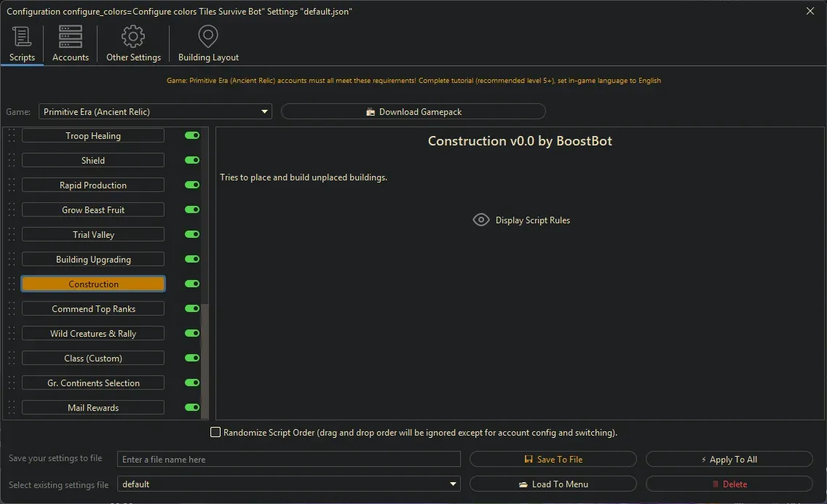Image resolution: width=827 pixels, height=504 pixels.
Task: Expand the Game selection dropdown
Action: [264, 112]
